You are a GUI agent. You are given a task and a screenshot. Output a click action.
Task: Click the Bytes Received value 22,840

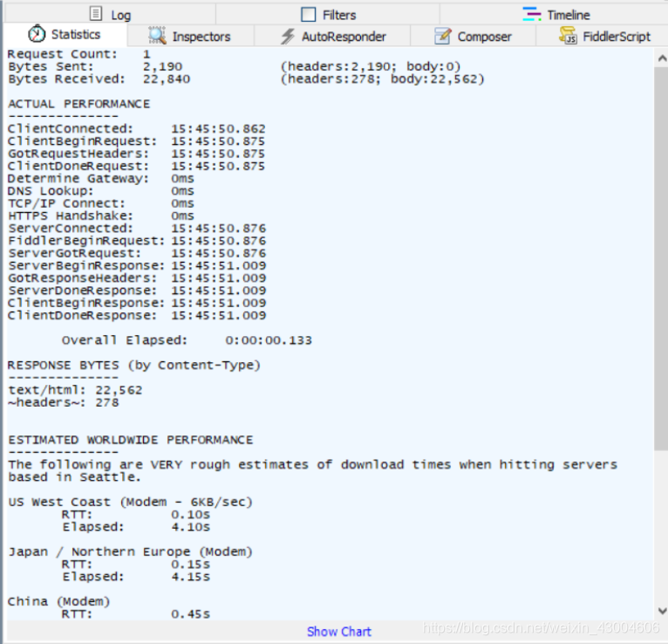167,79
